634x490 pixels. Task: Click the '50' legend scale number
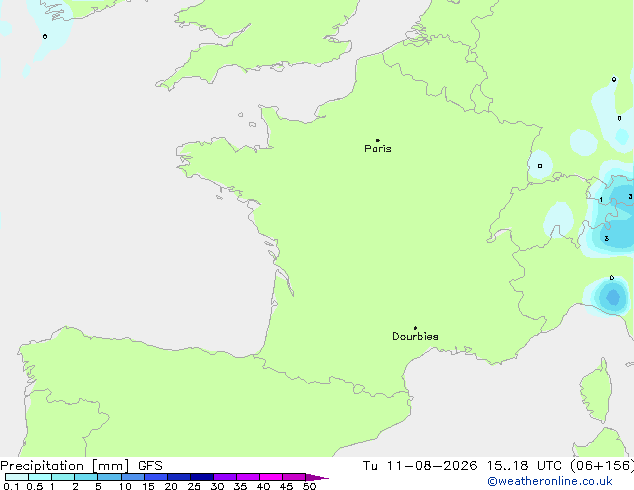click(x=309, y=486)
